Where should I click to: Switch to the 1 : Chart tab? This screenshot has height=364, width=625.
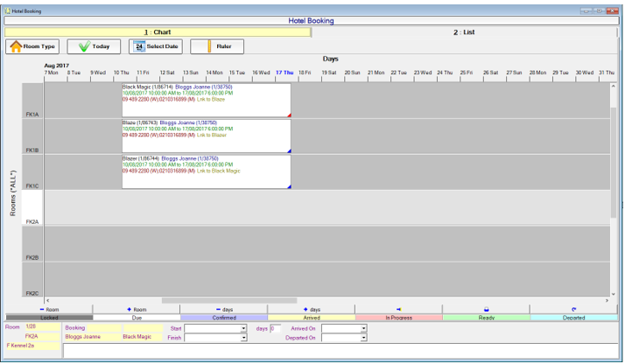pyautogui.click(x=158, y=32)
